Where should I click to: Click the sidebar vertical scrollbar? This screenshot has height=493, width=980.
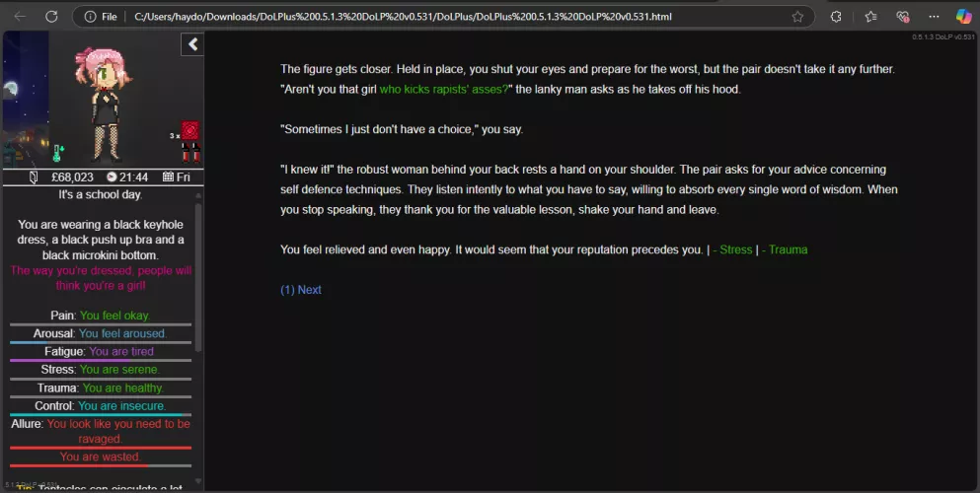(x=198, y=276)
